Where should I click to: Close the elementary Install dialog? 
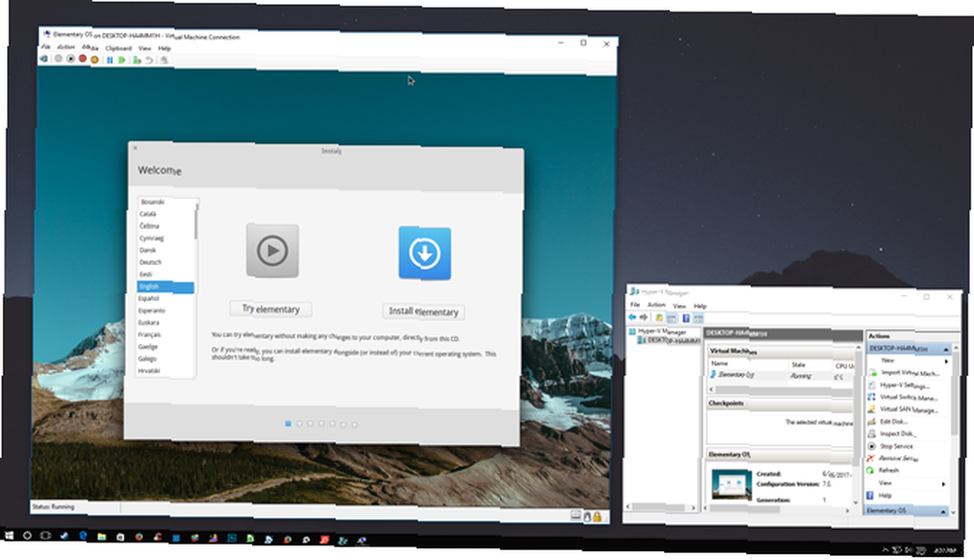click(135, 148)
